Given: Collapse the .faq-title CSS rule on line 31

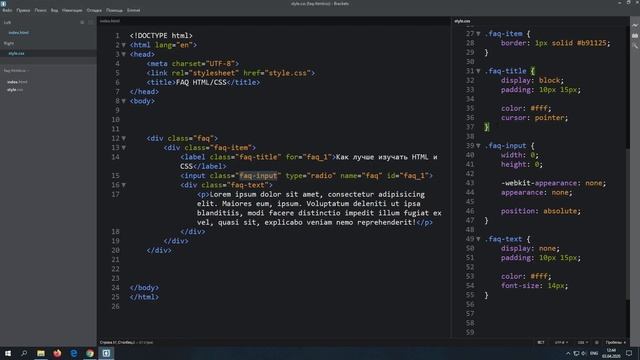Looking at the screenshot, I should (478, 71).
